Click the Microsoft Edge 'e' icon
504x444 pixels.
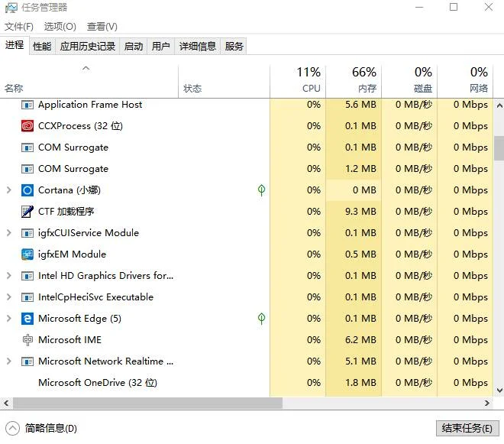(x=27, y=319)
